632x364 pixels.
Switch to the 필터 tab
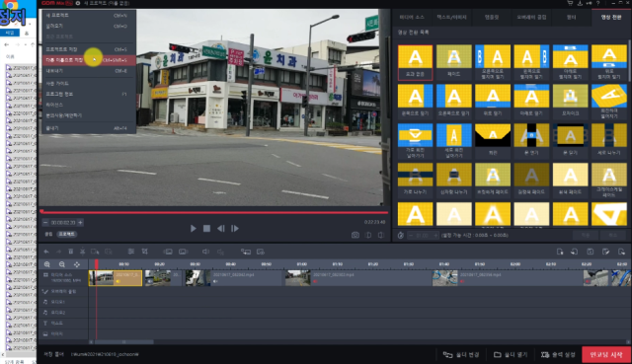[x=571, y=18]
